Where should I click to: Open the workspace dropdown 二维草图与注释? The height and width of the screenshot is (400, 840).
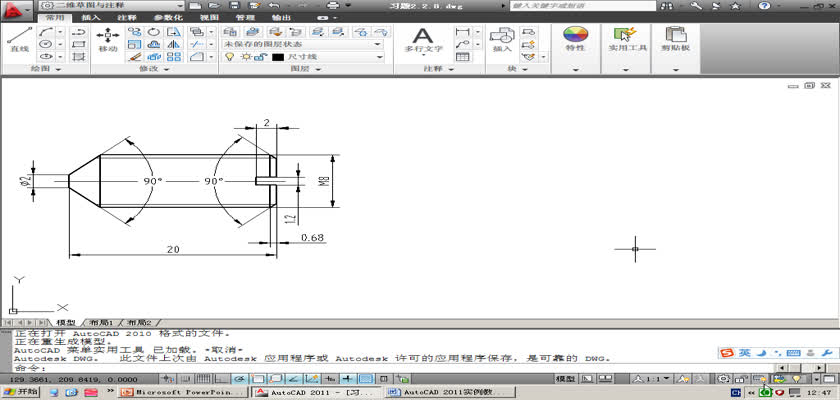coord(111,5)
